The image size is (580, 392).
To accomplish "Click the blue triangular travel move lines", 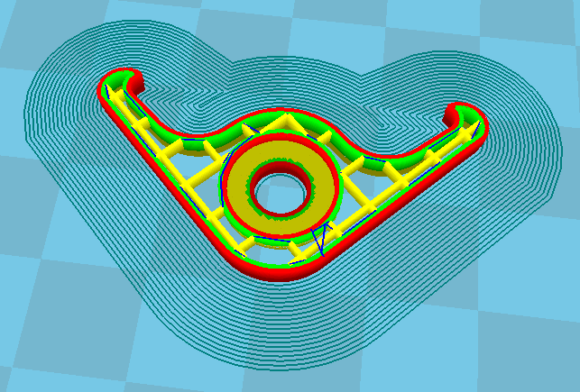I will click(321, 238).
